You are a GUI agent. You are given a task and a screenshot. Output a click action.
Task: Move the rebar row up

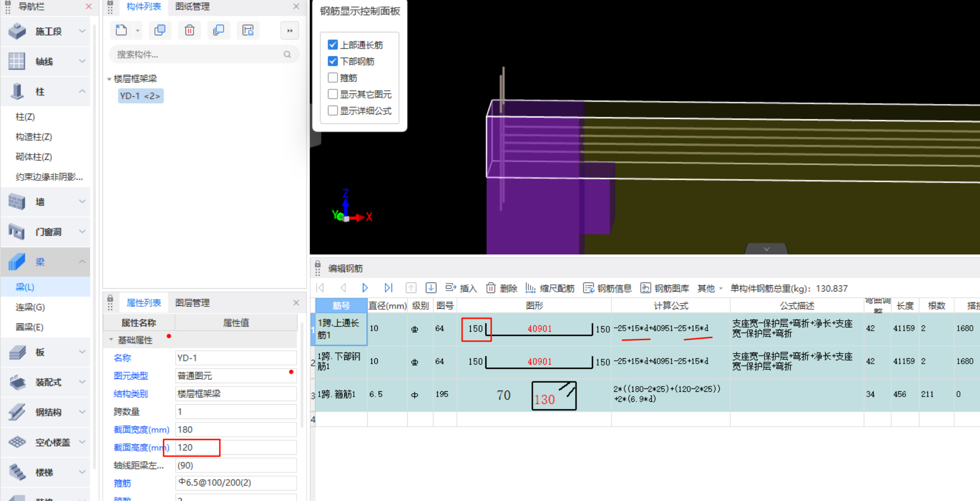pos(411,288)
